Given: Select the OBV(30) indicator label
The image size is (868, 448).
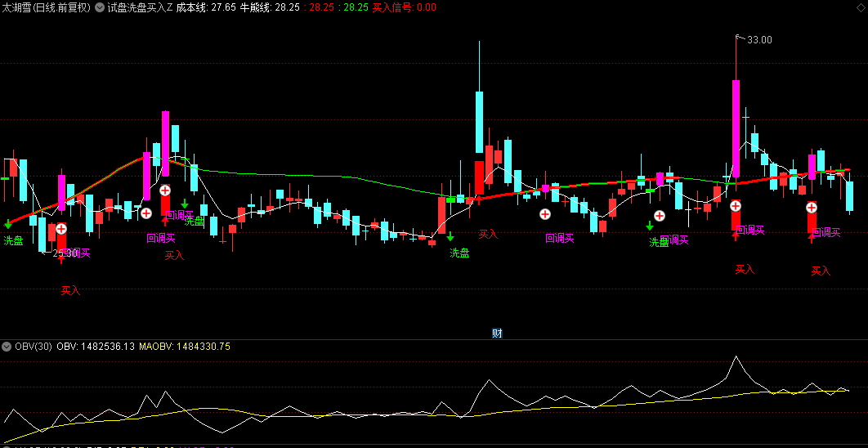Looking at the screenshot, I should click(34, 347).
